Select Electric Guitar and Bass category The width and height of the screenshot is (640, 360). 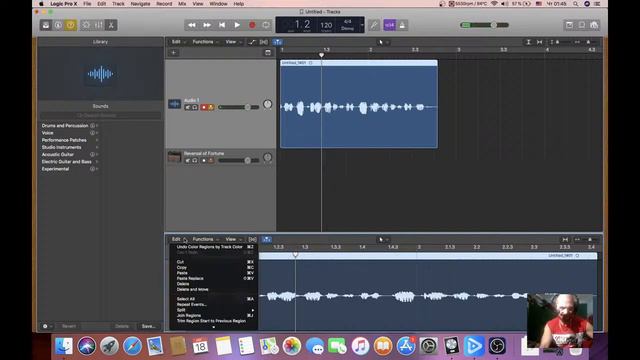click(67, 162)
